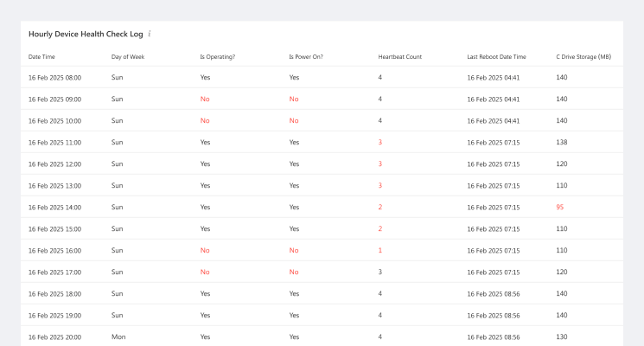The image size is (644, 346).
Task: Click the Day of Week column header
Action: [x=128, y=57]
